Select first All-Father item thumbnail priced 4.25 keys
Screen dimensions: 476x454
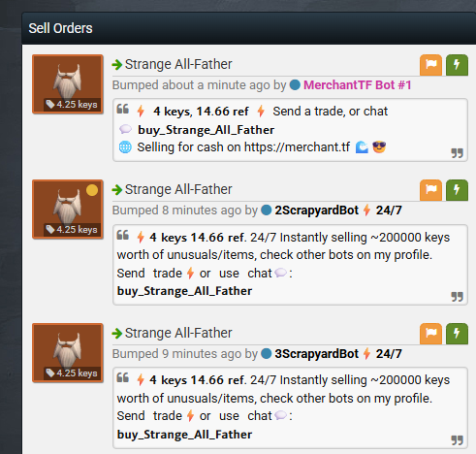click(x=68, y=84)
